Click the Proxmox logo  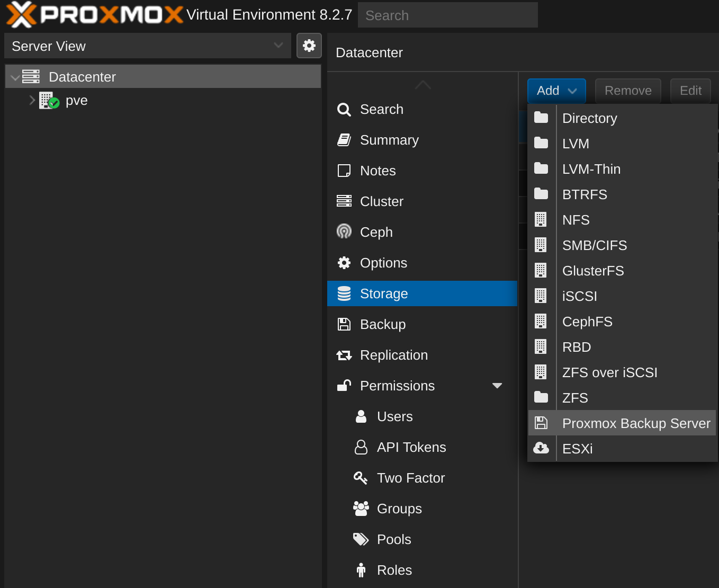(94, 14)
